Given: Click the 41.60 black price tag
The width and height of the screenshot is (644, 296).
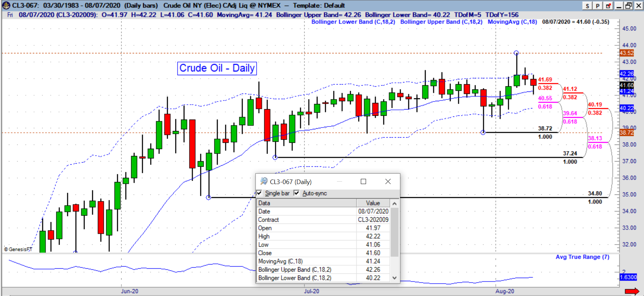Looking at the screenshot, I should [x=627, y=85].
